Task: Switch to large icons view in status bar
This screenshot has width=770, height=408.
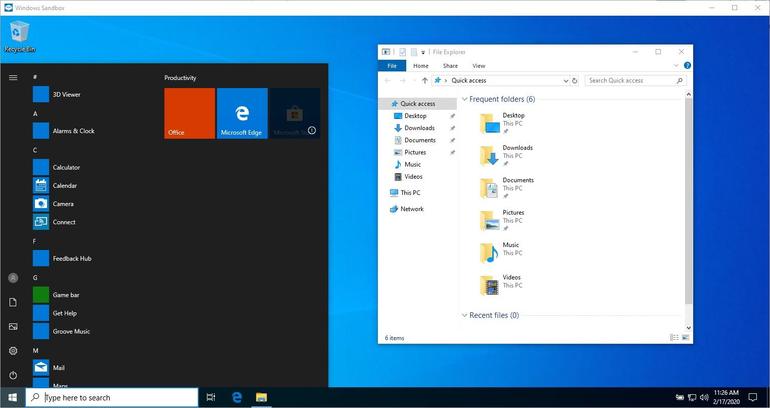Action: [686, 338]
